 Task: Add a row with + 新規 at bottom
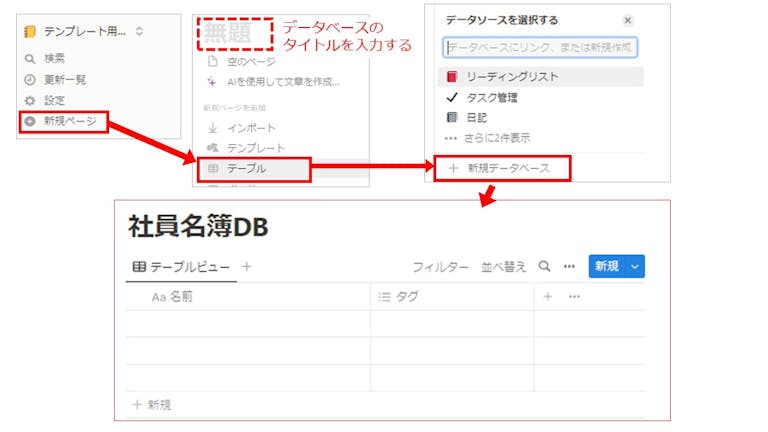tap(152, 405)
